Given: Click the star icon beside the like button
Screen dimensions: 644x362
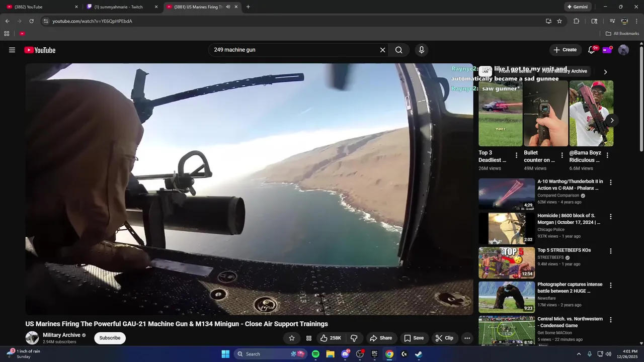Looking at the screenshot, I should (292, 338).
